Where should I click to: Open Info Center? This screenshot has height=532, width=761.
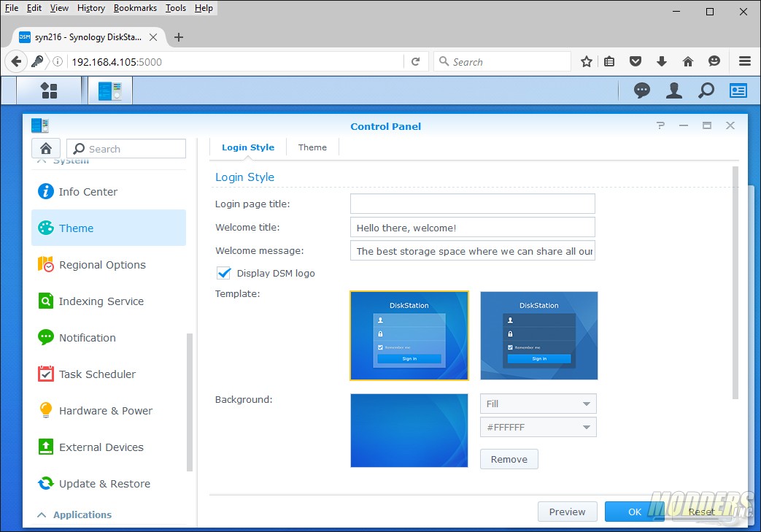tap(109, 192)
